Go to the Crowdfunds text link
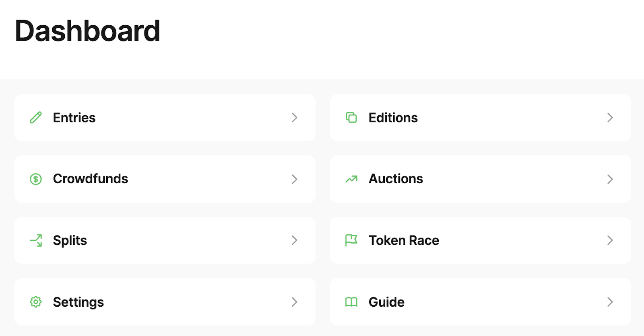 [x=91, y=179]
